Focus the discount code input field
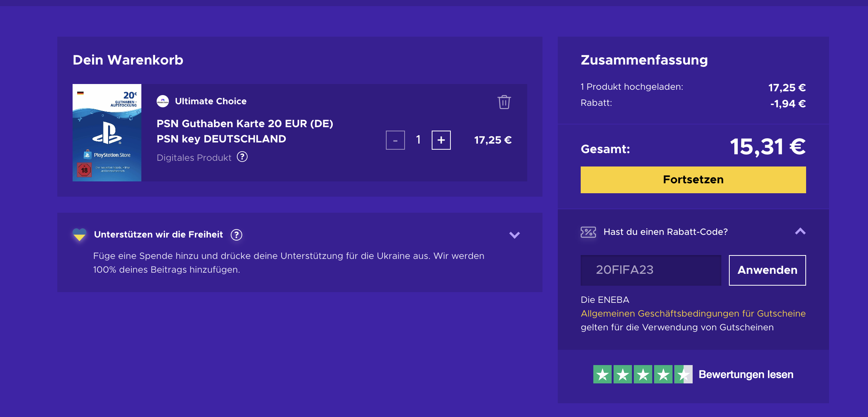 tap(651, 270)
